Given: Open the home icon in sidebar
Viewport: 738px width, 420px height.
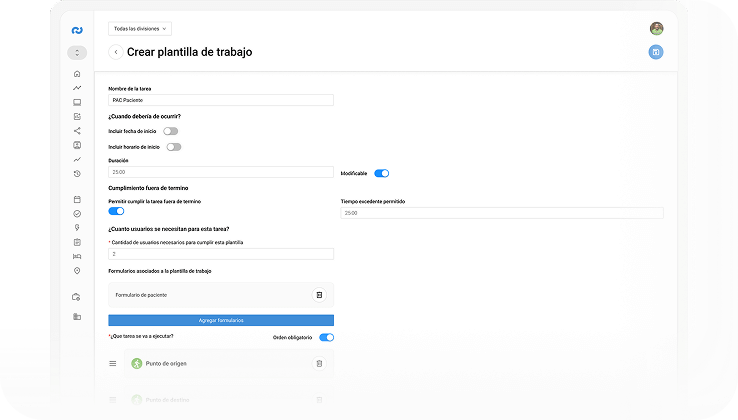Looking at the screenshot, I should 77,74.
